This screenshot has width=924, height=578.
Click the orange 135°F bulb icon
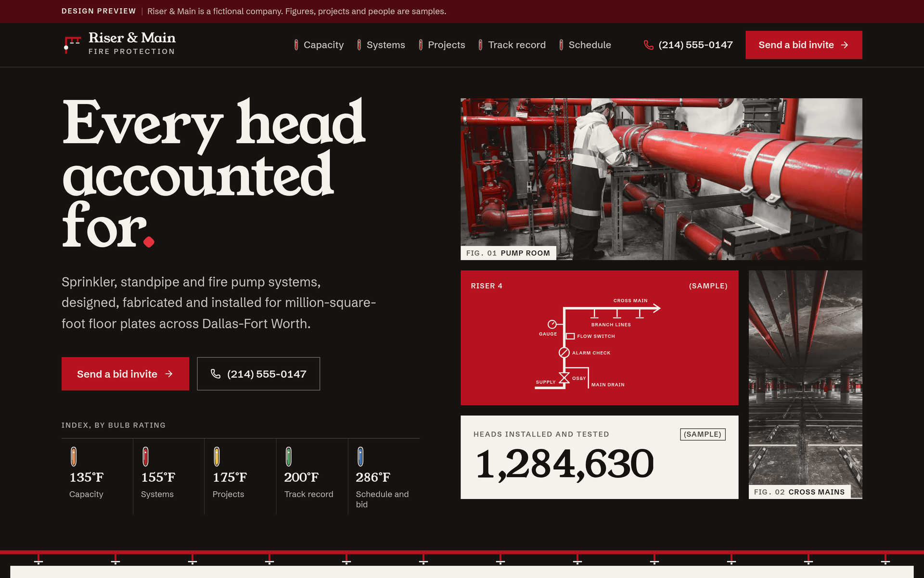pos(74,456)
